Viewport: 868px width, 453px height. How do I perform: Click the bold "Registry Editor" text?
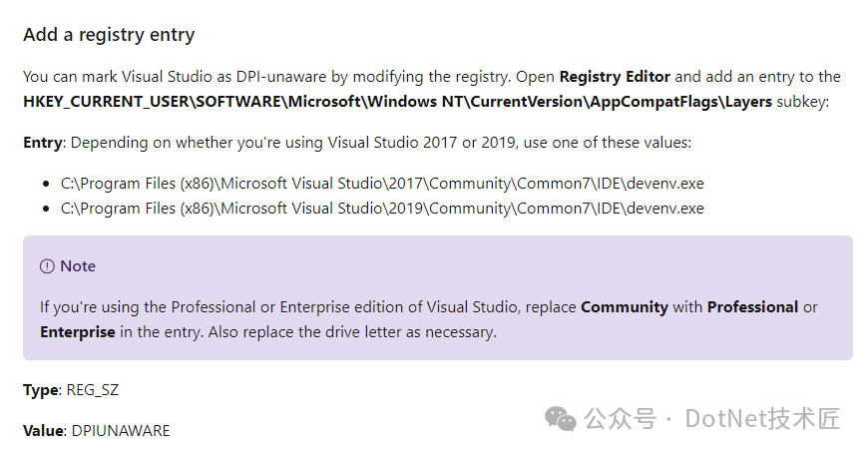pyautogui.click(x=615, y=77)
